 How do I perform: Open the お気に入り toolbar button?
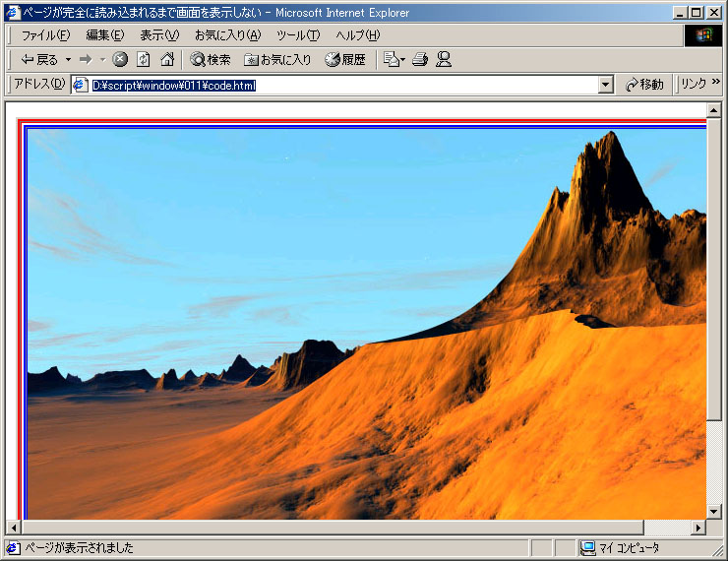[277, 59]
